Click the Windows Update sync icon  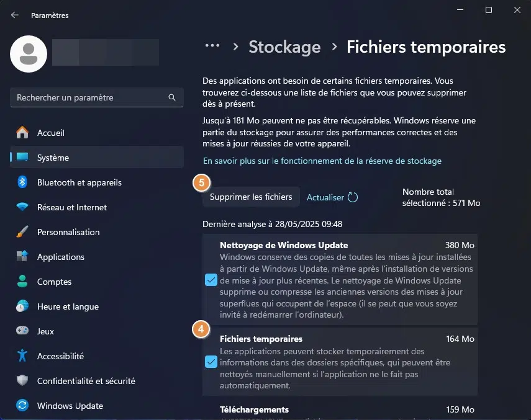tap(23, 406)
